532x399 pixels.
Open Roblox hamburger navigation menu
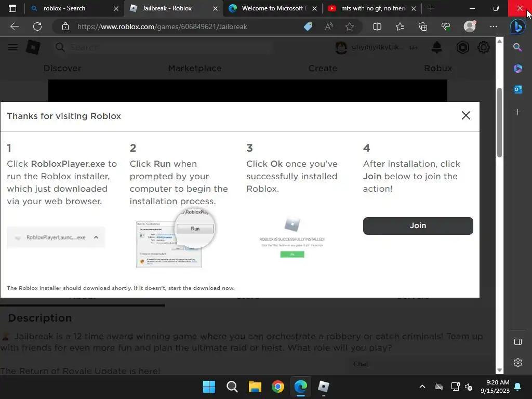[x=13, y=47]
